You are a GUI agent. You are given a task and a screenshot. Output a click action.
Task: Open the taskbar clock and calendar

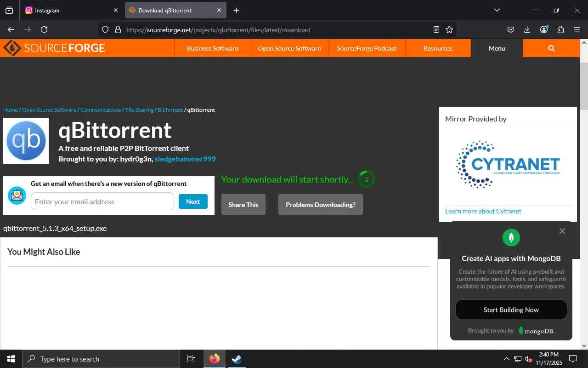tap(548, 359)
